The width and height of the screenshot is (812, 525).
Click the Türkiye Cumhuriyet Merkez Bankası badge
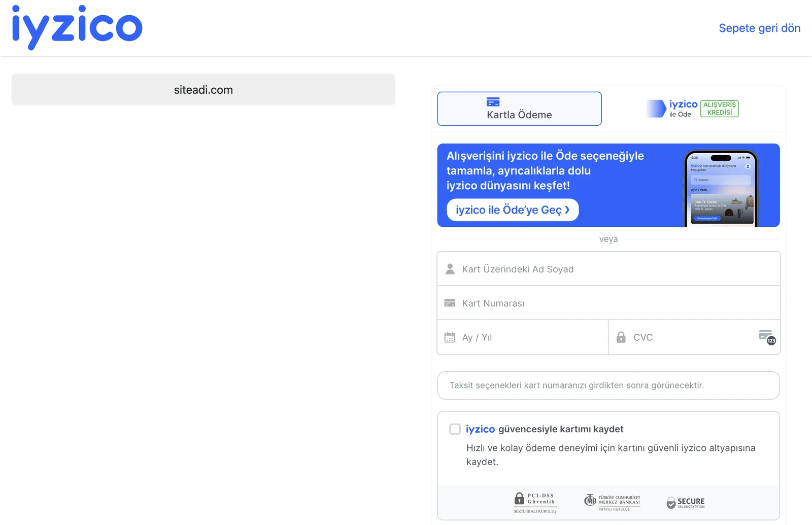[612, 503]
